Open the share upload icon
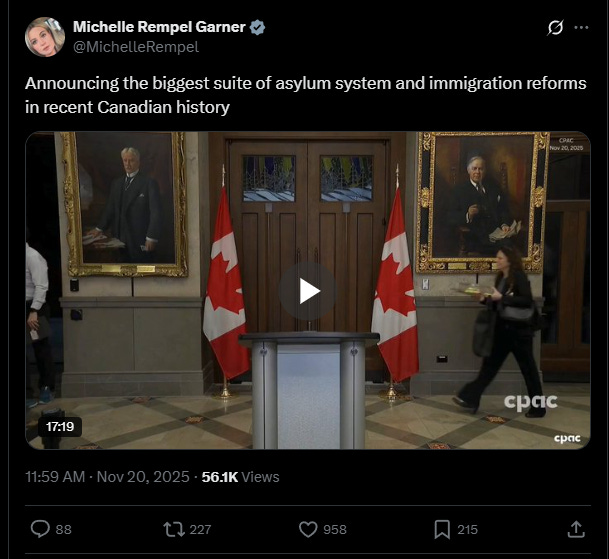This screenshot has height=559, width=609. (x=576, y=529)
